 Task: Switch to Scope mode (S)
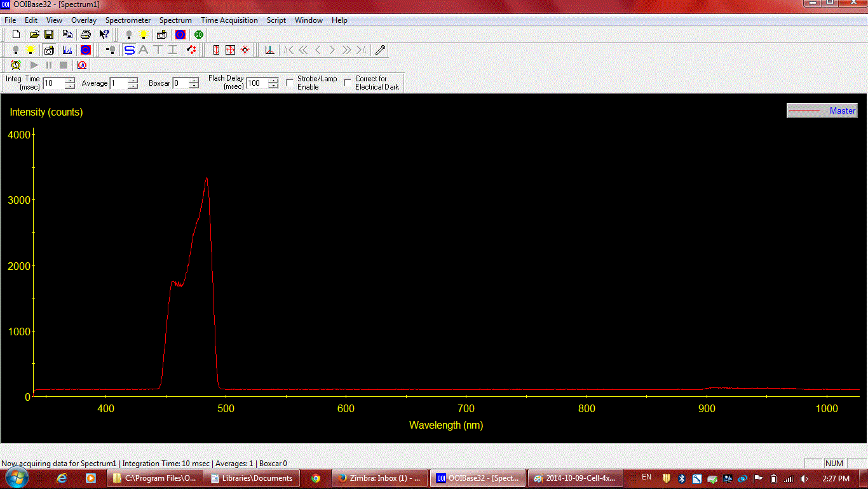[129, 50]
